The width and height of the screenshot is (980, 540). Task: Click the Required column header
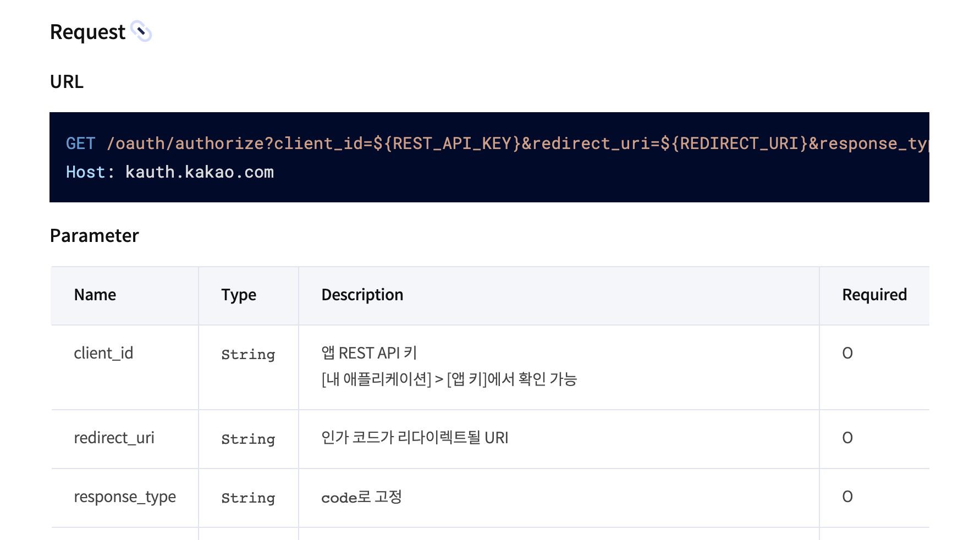point(874,295)
